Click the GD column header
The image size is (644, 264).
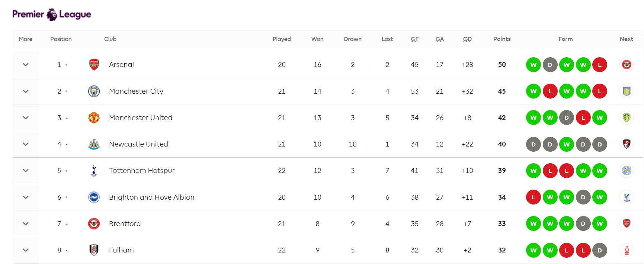coord(467,39)
